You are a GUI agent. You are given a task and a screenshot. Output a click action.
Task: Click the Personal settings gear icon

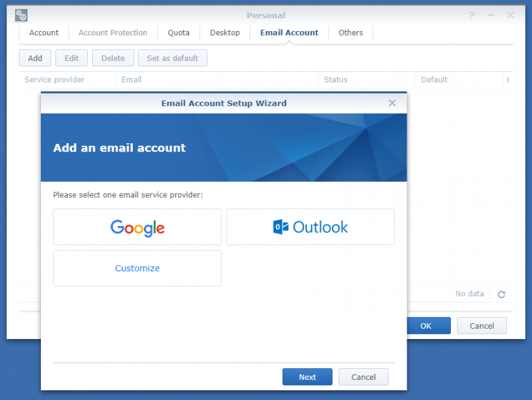click(21, 15)
